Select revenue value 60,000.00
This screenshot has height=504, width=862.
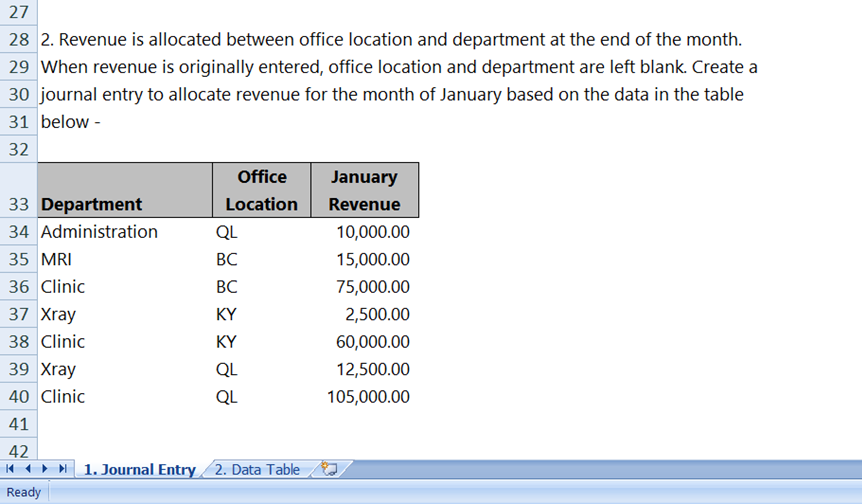(x=365, y=342)
